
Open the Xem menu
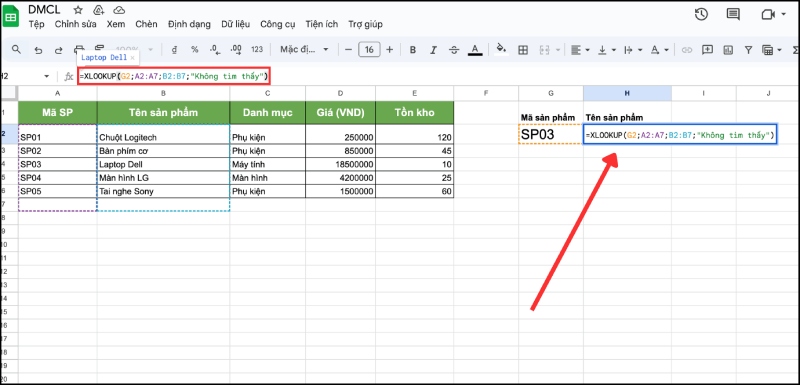[116, 24]
